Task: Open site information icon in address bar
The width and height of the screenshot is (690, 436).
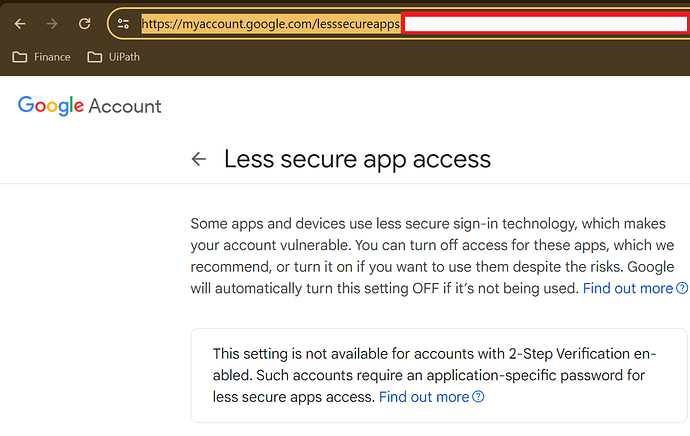Action: (x=124, y=23)
